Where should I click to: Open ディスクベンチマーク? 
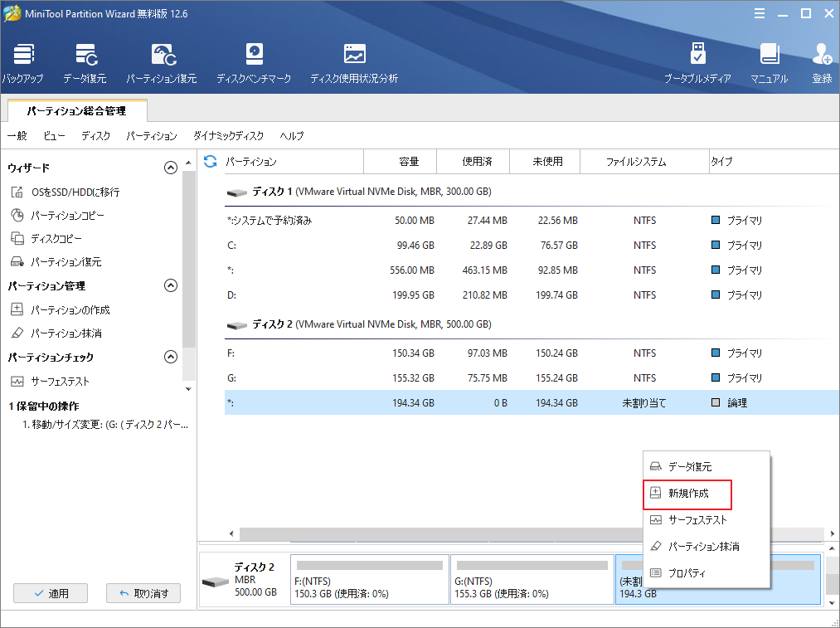[253, 62]
